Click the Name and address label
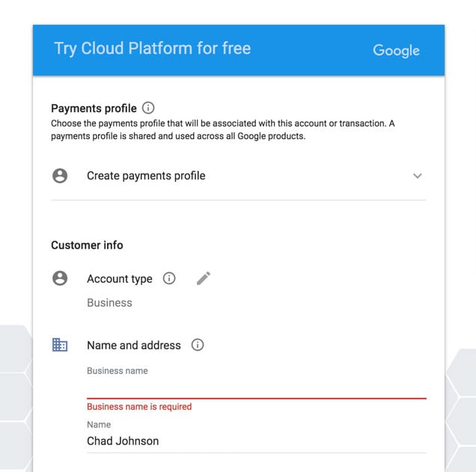Image resolution: width=476 pixels, height=472 pixels. pos(134,345)
